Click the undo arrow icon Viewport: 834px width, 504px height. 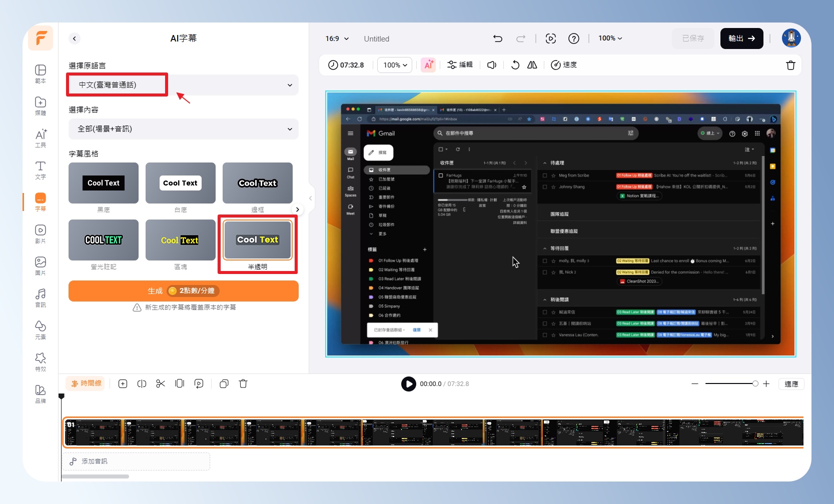[x=497, y=38]
